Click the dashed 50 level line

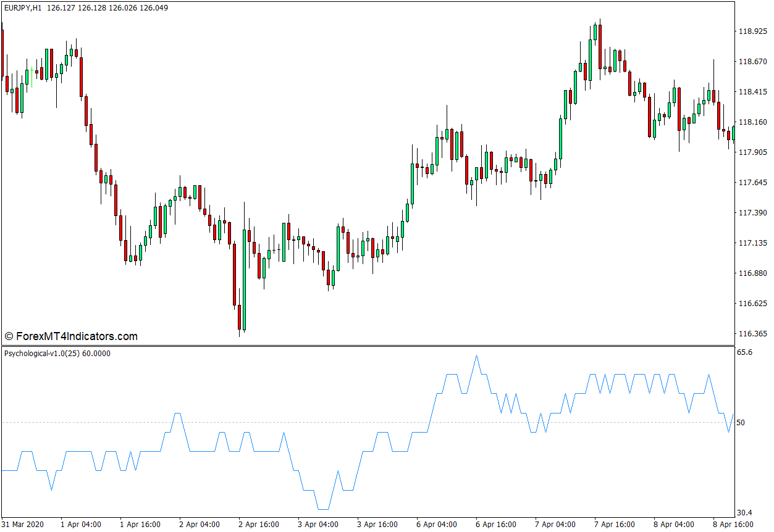371,422
